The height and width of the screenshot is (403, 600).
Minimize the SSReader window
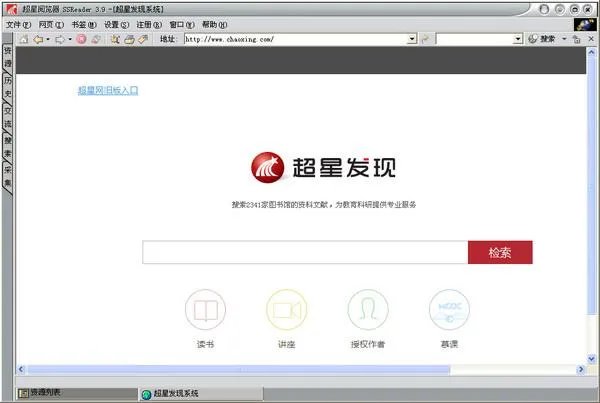click(560, 9)
